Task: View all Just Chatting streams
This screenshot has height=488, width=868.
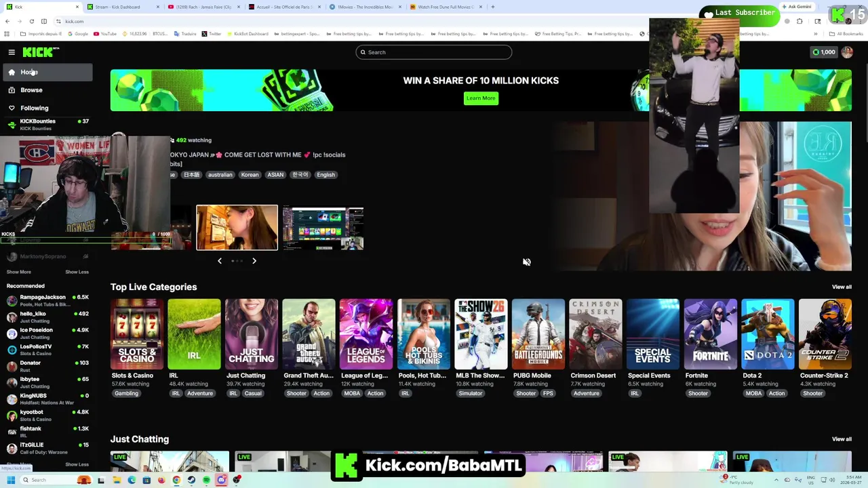Action: (x=842, y=439)
